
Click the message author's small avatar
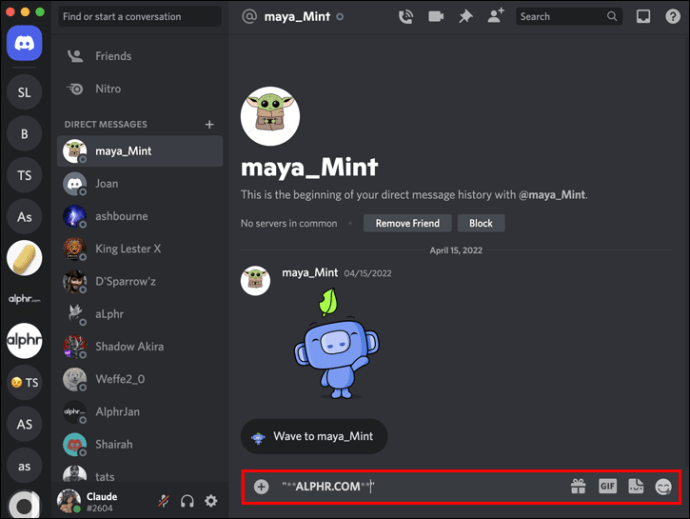click(x=255, y=280)
